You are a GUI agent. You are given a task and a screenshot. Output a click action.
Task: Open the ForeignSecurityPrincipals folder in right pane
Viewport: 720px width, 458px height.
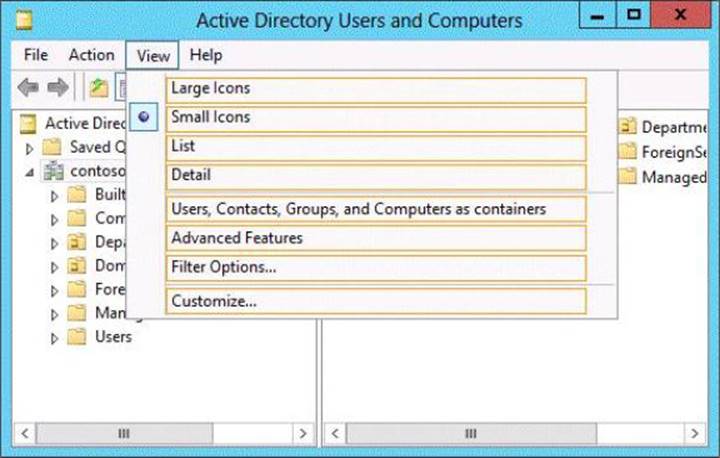pyautogui.click(x=628, y=152)
